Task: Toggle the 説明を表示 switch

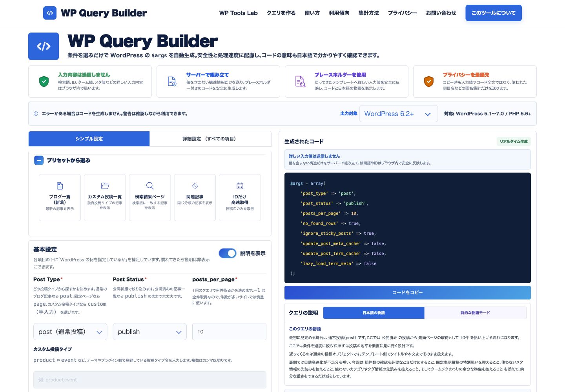Action: coord(228,253)
